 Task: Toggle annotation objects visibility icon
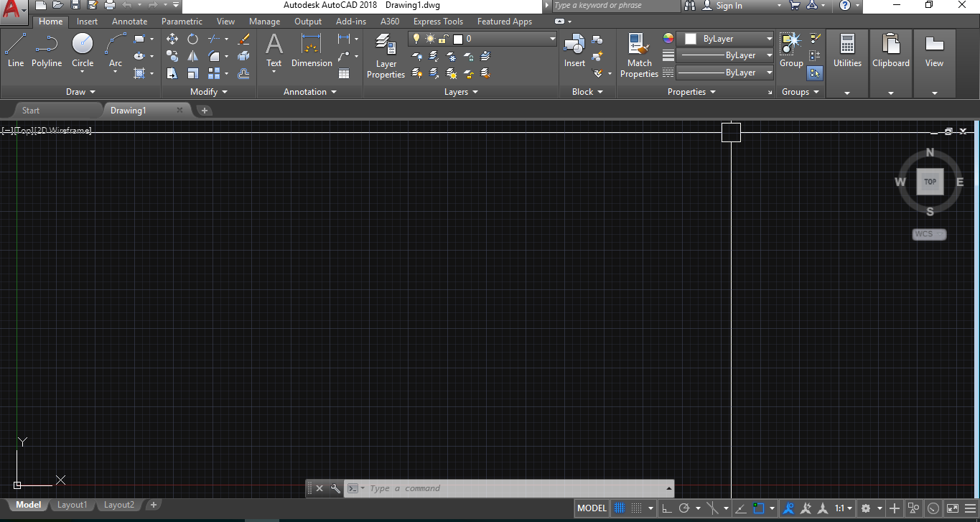tap(788, 508)
